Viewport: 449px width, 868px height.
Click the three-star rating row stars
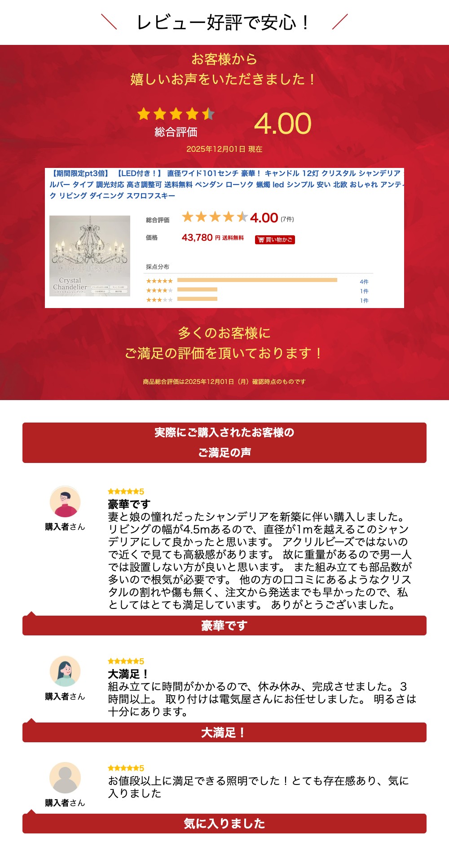[x=159, y=300]
